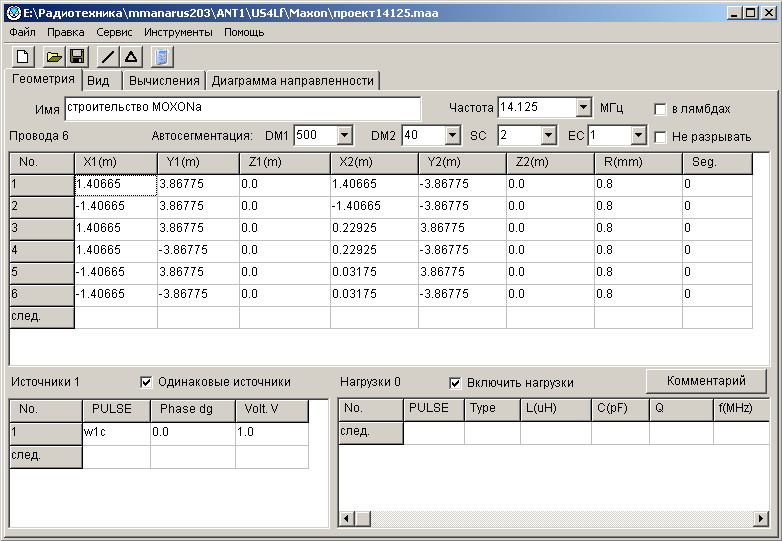Open the DM1 segmentation dropdown

[x=345, y=135]
